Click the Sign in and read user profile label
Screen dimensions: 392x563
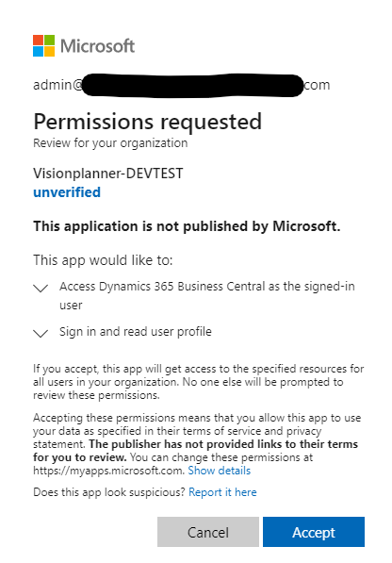pos(136,331)
